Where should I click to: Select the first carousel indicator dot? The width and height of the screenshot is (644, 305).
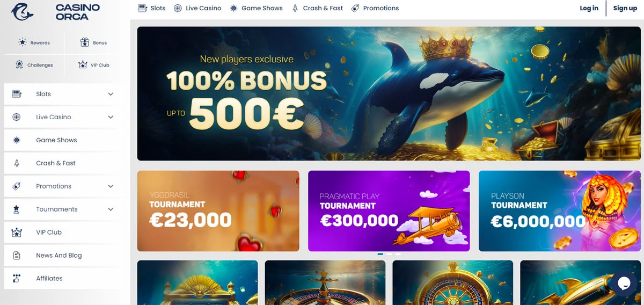(380, 254)
